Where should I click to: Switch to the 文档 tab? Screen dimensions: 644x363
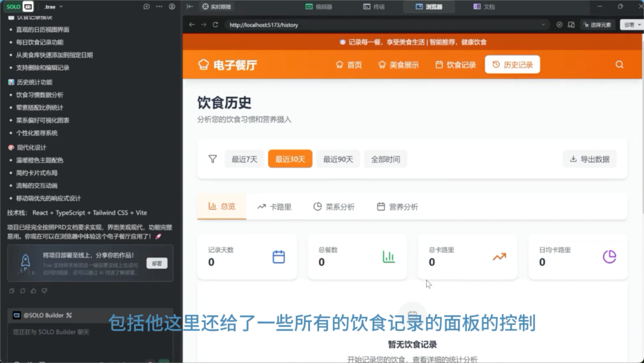click(484, 7)
